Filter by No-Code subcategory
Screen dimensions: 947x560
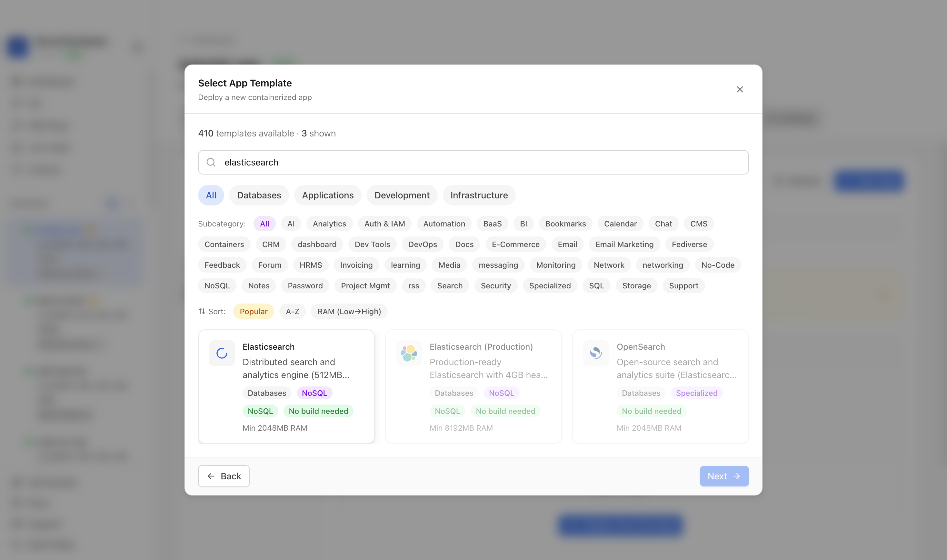(718, 265)
